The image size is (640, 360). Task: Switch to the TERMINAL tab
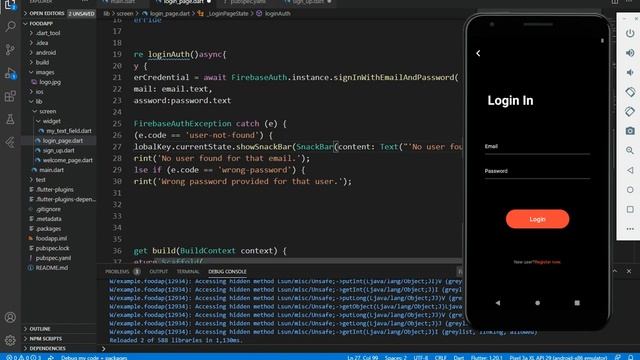[188, 271]
